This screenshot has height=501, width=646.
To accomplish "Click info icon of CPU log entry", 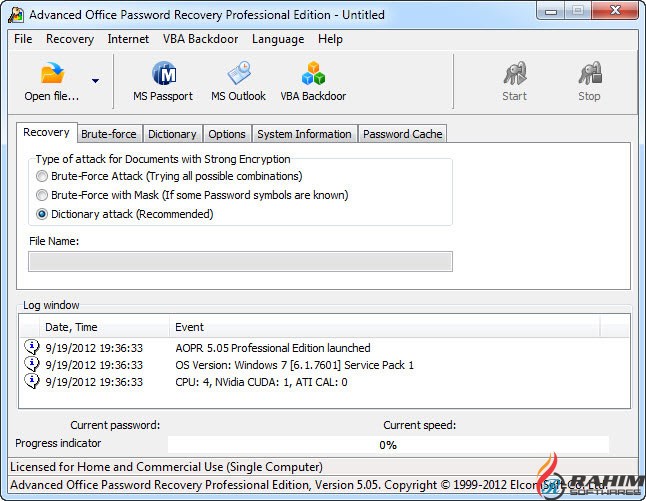I will coord(32,382).
